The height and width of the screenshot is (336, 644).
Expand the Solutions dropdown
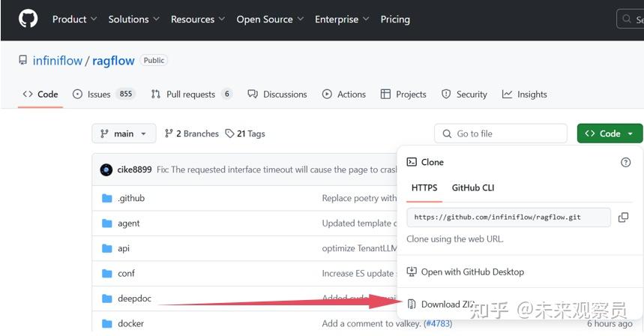(x=133, y=19)
